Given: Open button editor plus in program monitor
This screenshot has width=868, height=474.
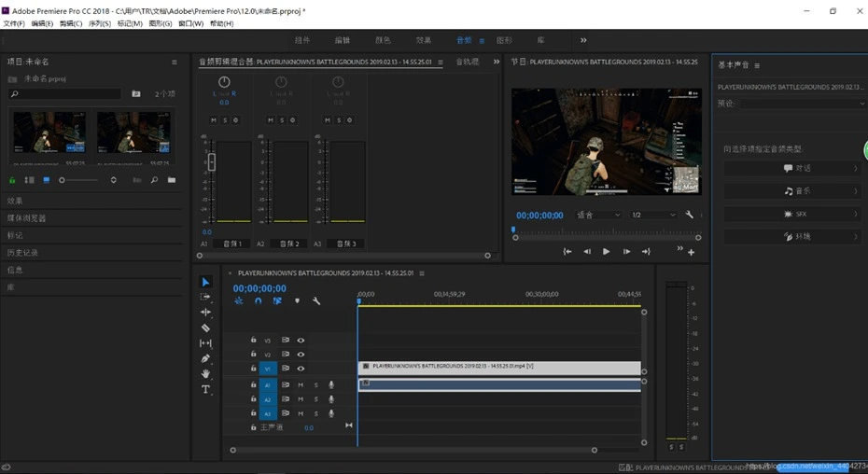Looking at the screenshot, I should tap(692, 253).
